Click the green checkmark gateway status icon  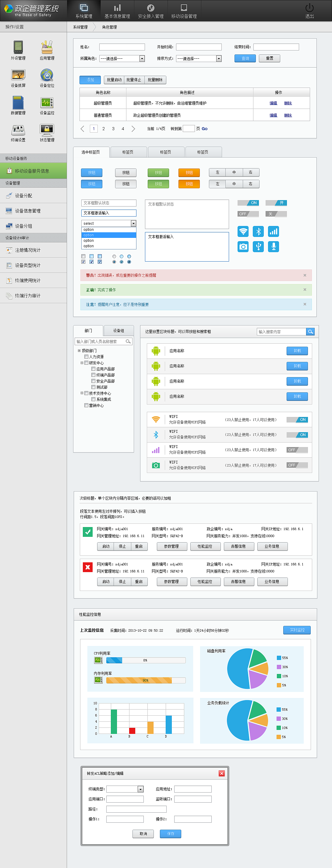click(x=88, y=532)
